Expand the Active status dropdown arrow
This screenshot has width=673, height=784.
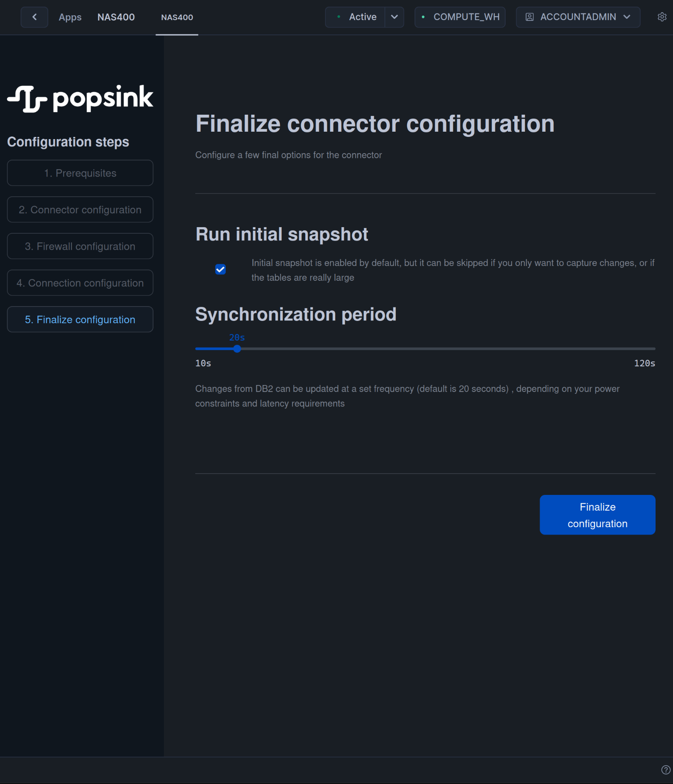point(394,17)
